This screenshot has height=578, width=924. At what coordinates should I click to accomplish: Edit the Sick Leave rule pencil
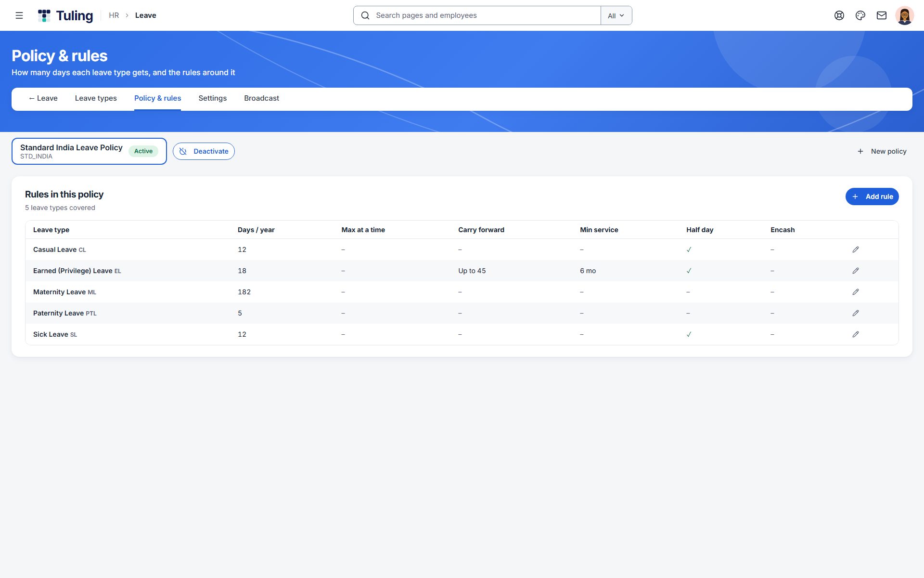pos(856,334)
